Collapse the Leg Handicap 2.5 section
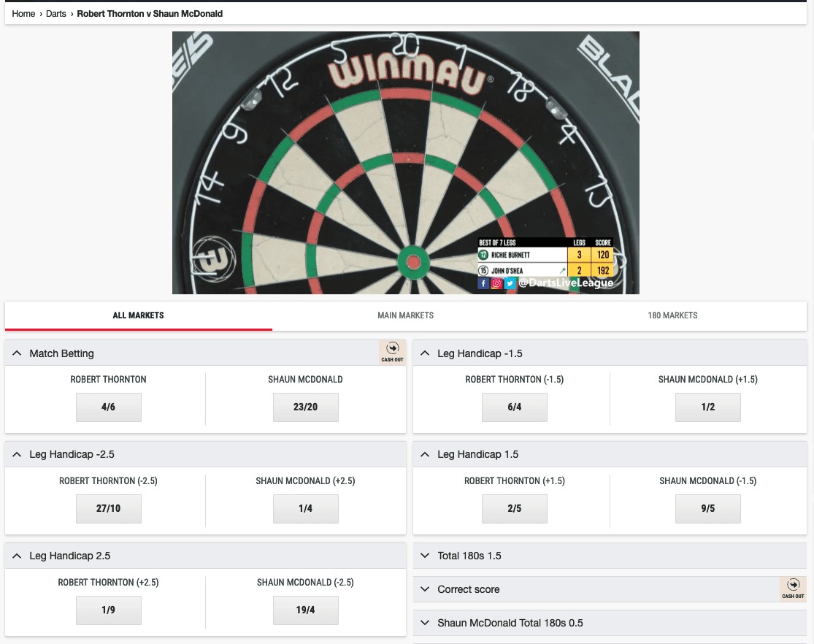 point(17,556)
